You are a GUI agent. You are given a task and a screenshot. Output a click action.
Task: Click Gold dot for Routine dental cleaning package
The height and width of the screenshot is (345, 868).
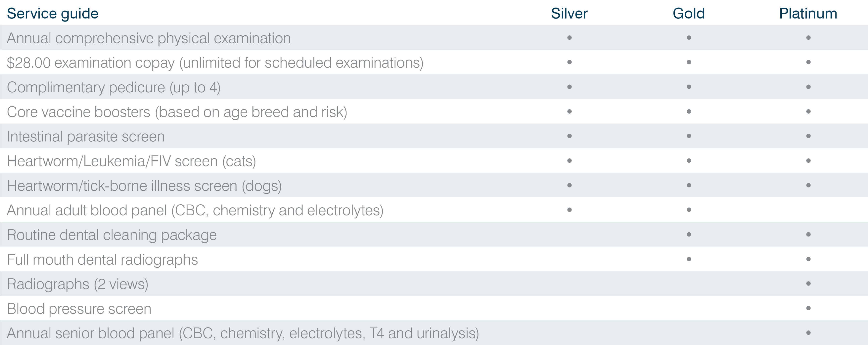tap(689, 234)
